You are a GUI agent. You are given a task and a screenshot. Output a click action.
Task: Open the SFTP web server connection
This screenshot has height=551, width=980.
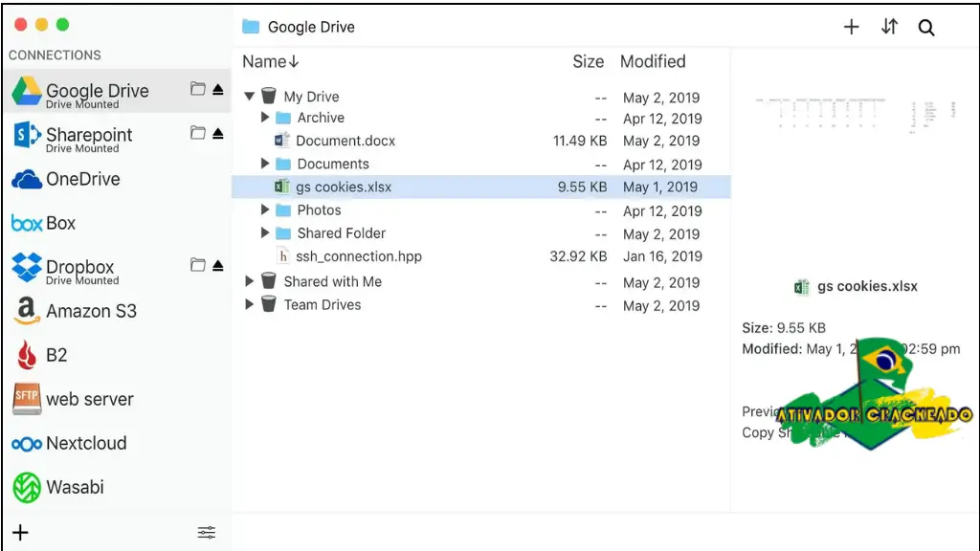pos(117,399)
